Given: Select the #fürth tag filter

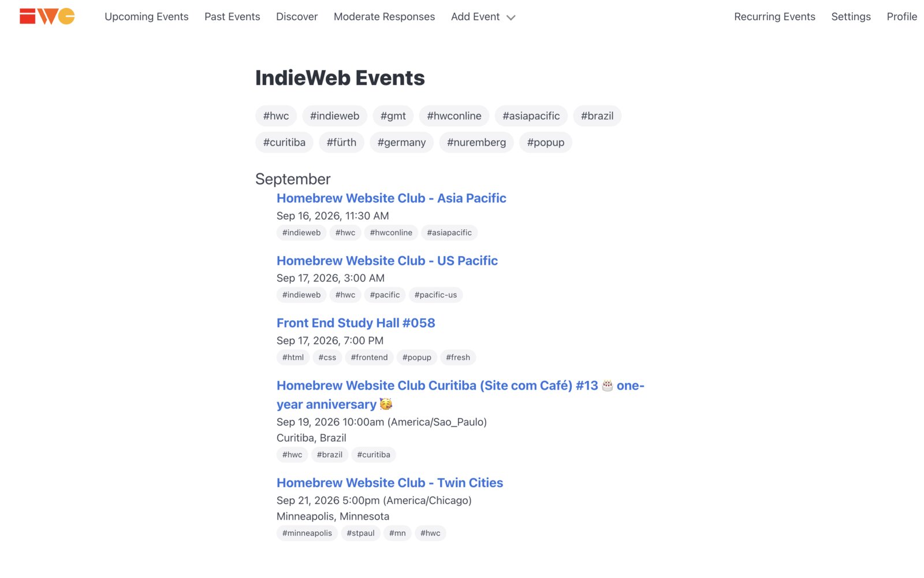Looking at the screenshot, I should [x=341, y=142].
